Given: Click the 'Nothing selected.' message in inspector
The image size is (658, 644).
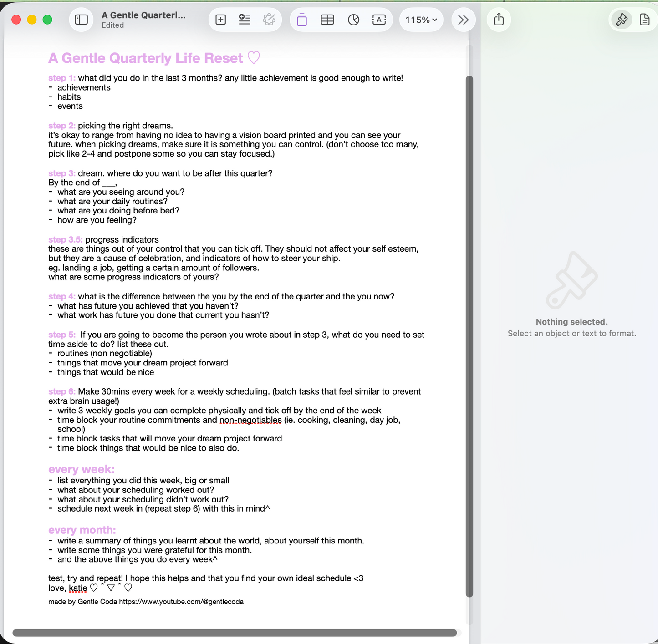Looking at the screenshot, I should (572, 322).
